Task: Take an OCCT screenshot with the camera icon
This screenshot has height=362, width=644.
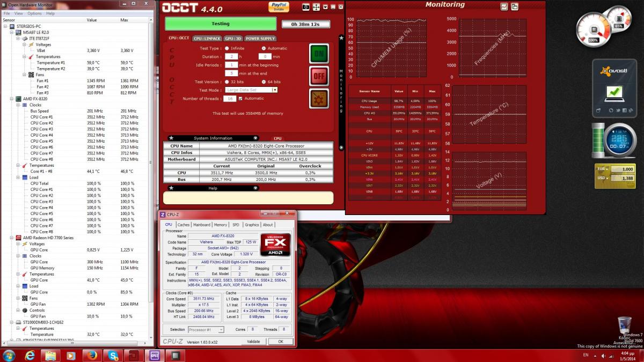Action: [306, 7]
